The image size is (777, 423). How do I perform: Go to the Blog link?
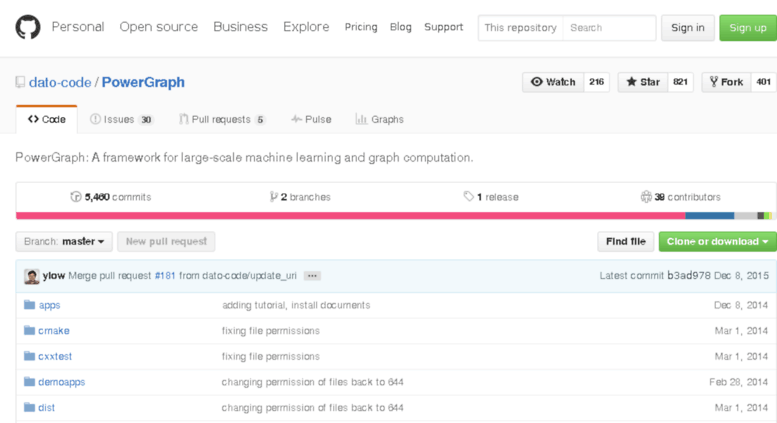[x=400, y=27]
